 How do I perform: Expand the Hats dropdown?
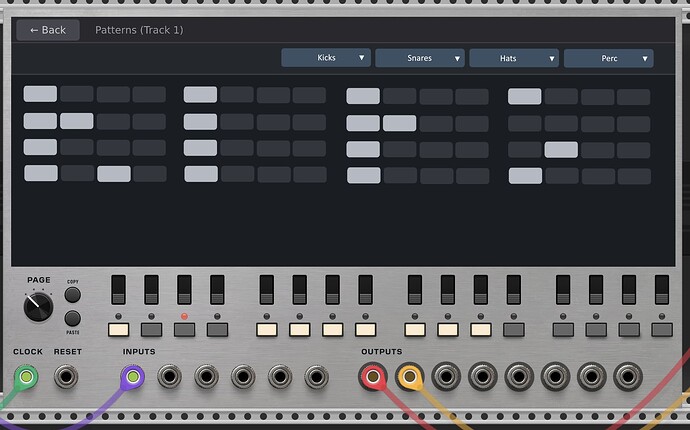coord(514,58)
